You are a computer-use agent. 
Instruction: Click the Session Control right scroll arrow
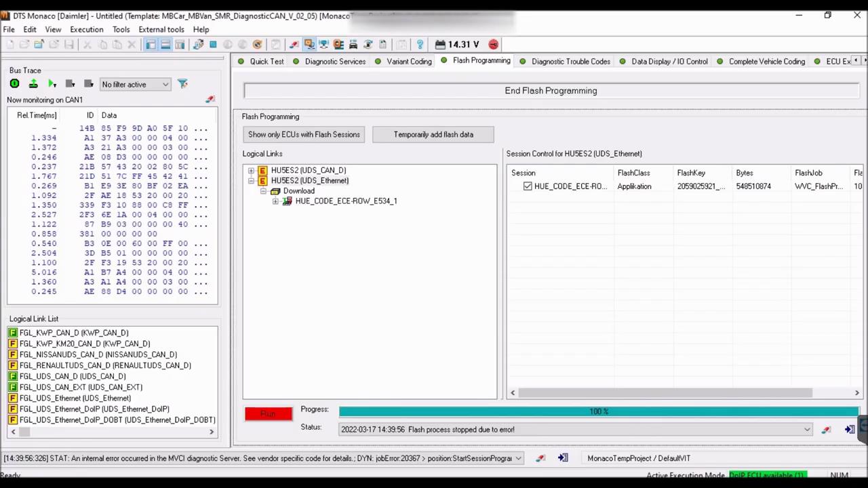pos(856,393)
